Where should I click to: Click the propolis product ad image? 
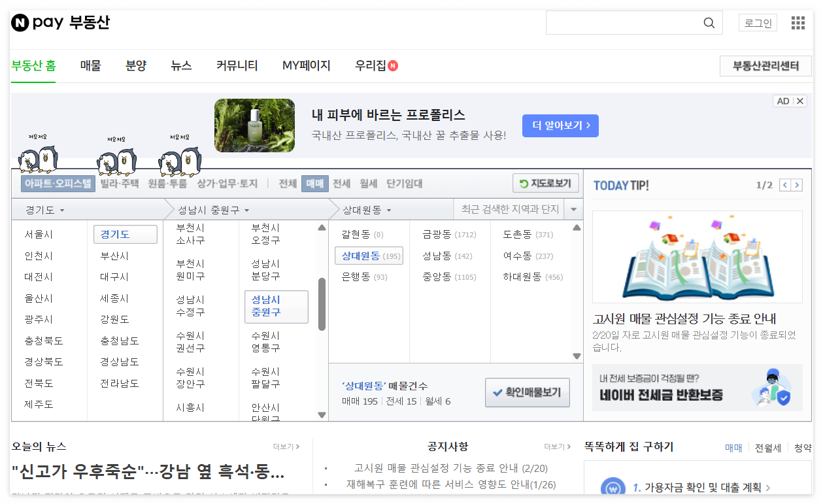tap(254, 126)
